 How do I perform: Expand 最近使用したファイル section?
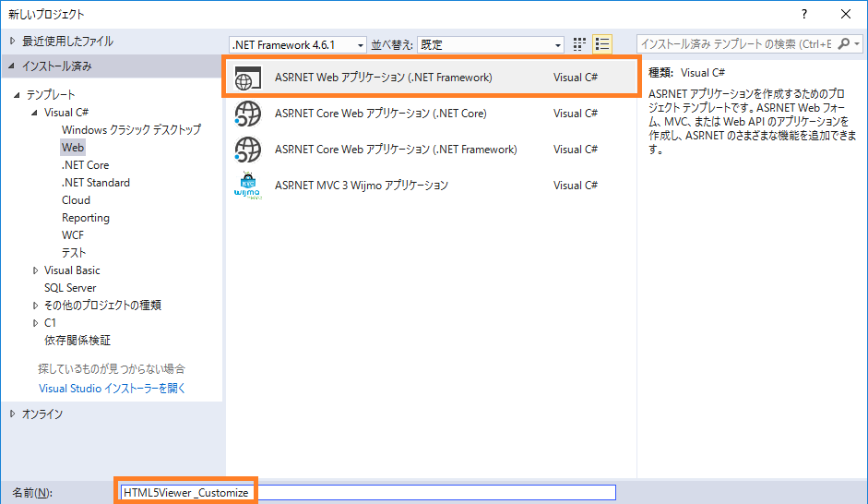[x=12, y=41]
